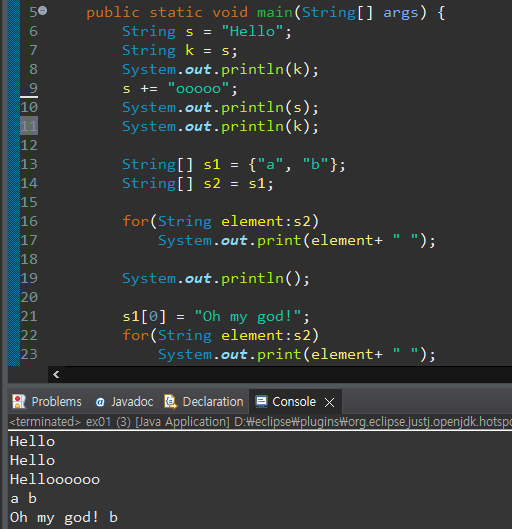Click line number 11 in gutter
The height and width of the screenshot is (529, 512).
29,126
